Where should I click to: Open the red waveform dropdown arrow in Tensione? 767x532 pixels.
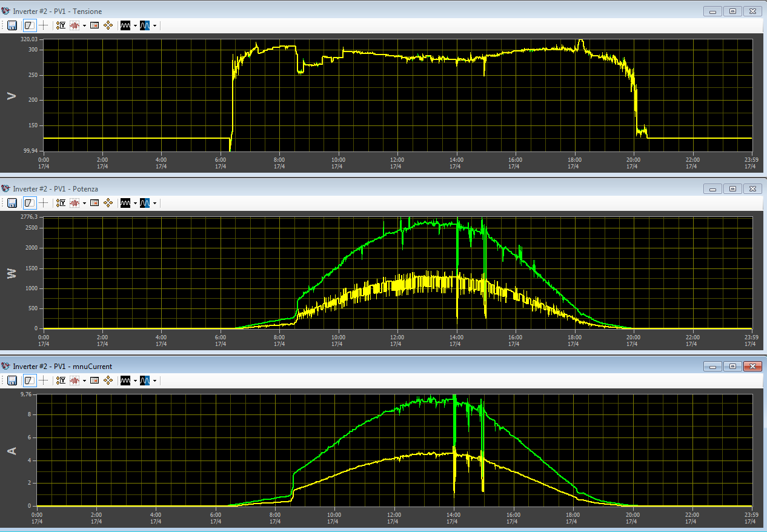(x=84, y=25)
